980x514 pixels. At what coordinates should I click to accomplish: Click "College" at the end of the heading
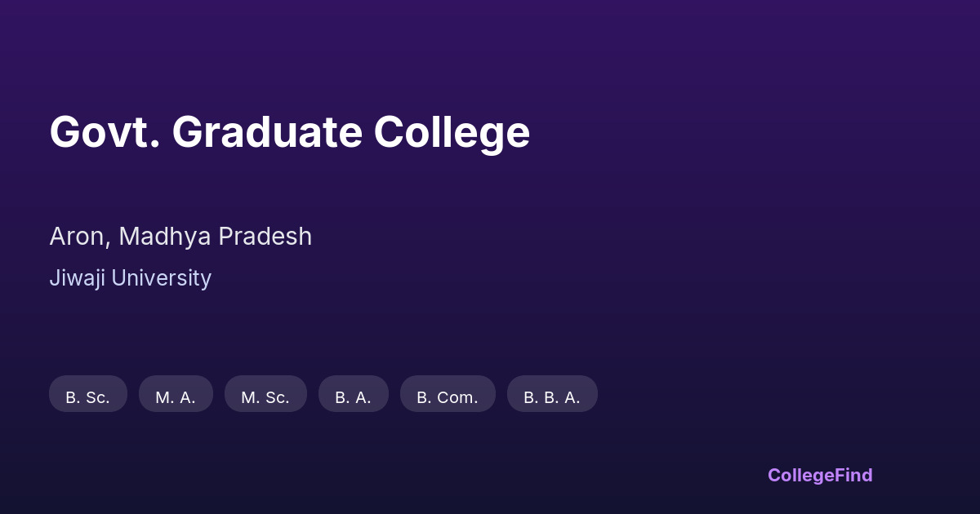452,132
